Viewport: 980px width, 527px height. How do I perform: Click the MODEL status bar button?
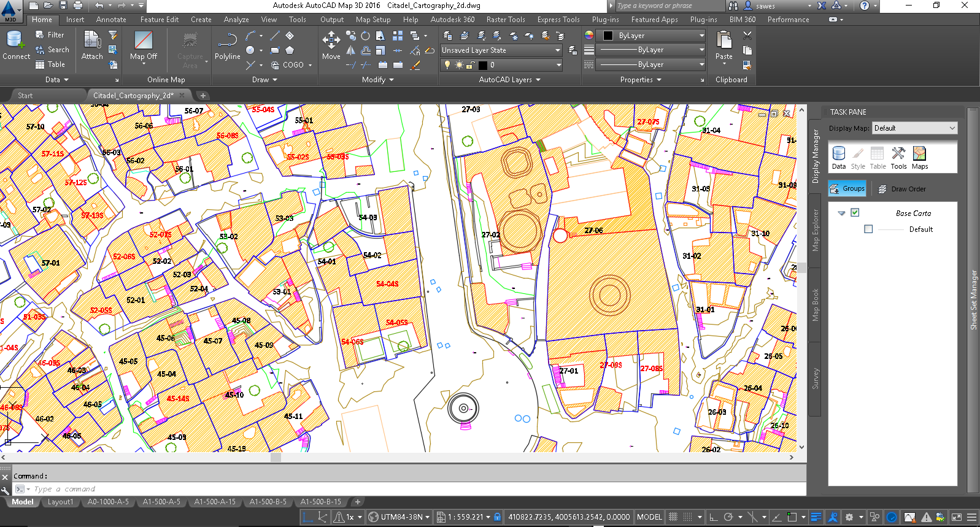(649, 517)
